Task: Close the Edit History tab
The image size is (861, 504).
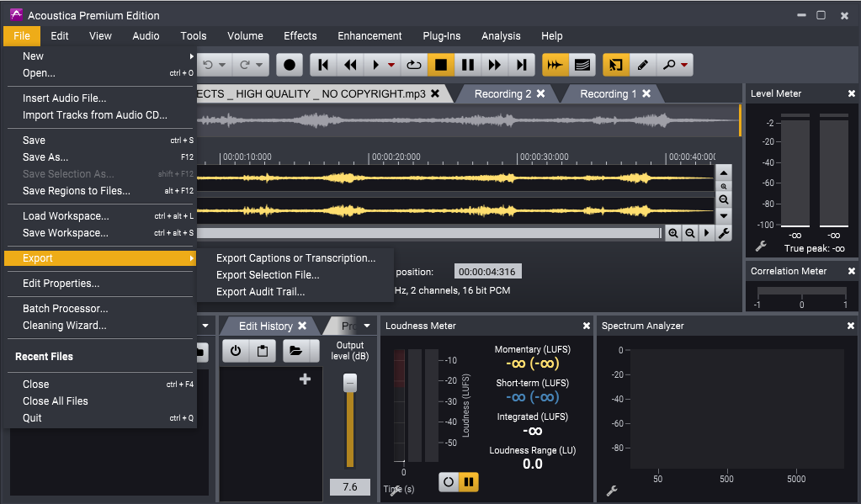Action: [302, 326]
